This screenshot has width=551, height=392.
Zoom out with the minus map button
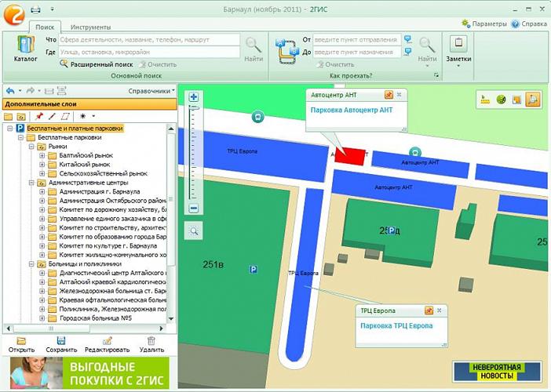pyautogui.click(x=194, y=209)
